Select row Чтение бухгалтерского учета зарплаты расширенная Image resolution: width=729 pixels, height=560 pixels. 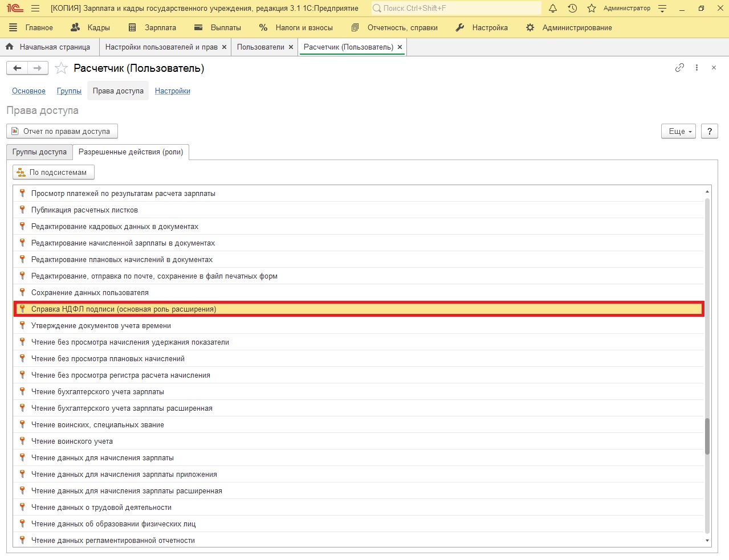click(x=359, y=408)
